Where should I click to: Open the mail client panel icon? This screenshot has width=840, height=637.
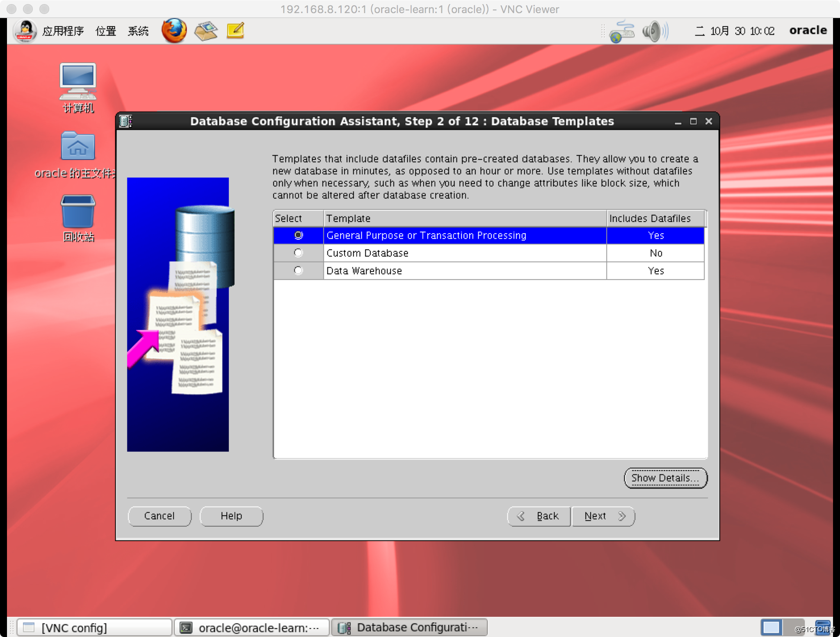[x=206, y=31]
